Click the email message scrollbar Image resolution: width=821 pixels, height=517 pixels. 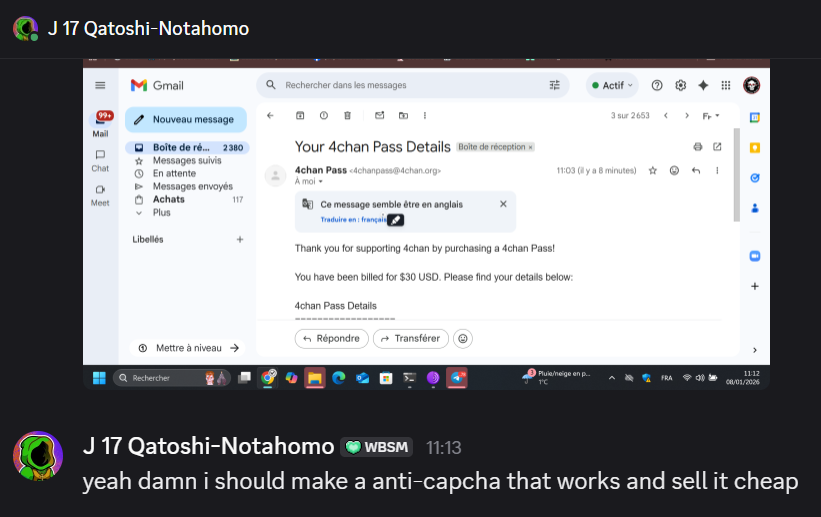(x=737, y=174)
